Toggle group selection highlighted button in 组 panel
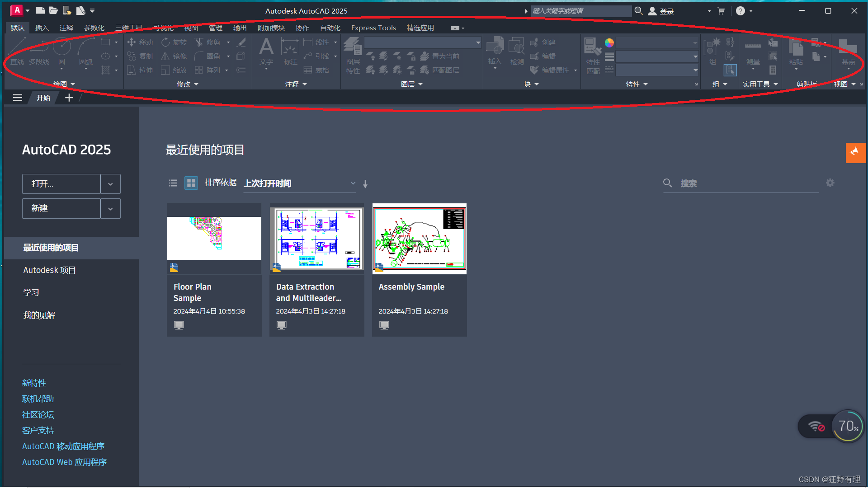The height and width of the screenshot is (488, 868). click(x=730, y=70)
